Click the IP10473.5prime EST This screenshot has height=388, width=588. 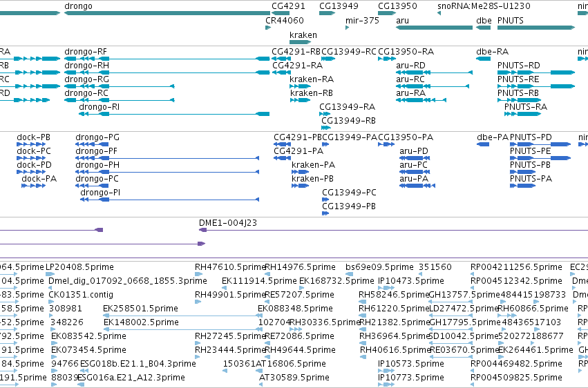pyautogui.click(x=387, y=288)
